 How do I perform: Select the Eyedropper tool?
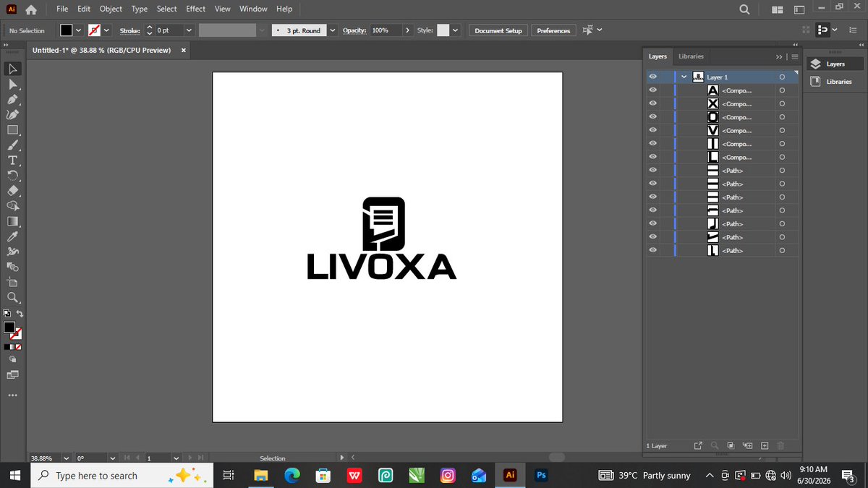[x=12, y=236]
